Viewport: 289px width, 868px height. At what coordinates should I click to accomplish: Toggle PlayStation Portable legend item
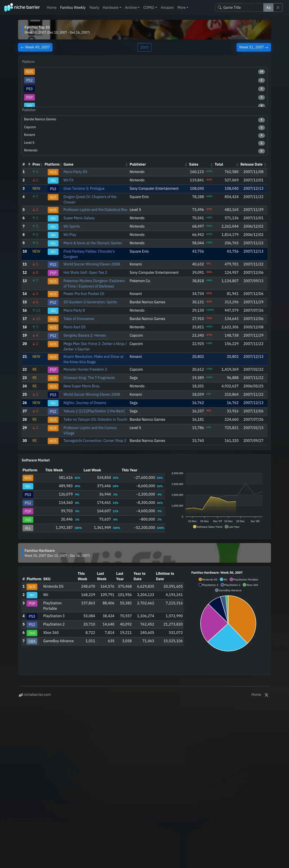[x=244, y=580]
